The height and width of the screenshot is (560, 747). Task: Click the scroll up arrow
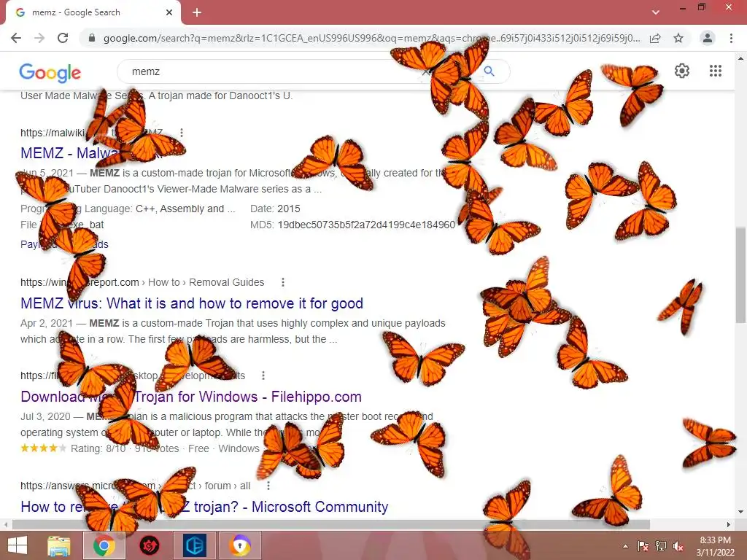(740, 58)
